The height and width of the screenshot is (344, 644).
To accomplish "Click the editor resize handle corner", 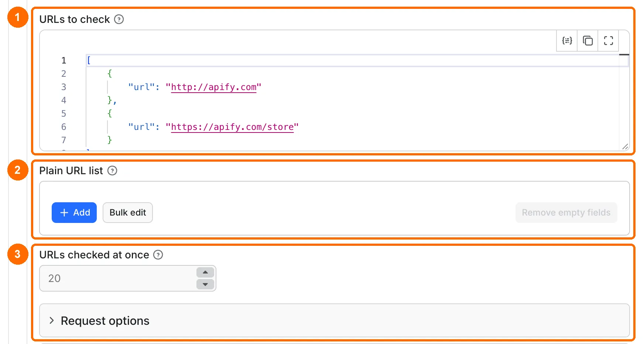I will 625,147.
